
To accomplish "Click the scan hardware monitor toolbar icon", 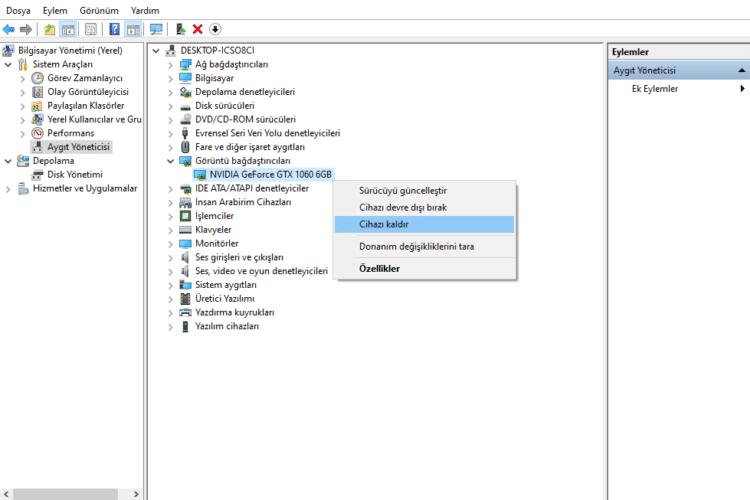I will [x=156, y=29].
